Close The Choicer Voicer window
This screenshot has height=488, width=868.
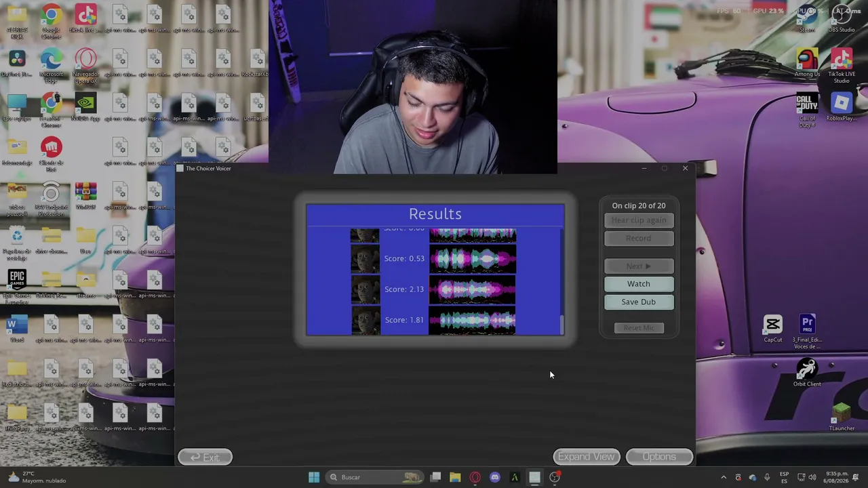(x=685, y=168)
